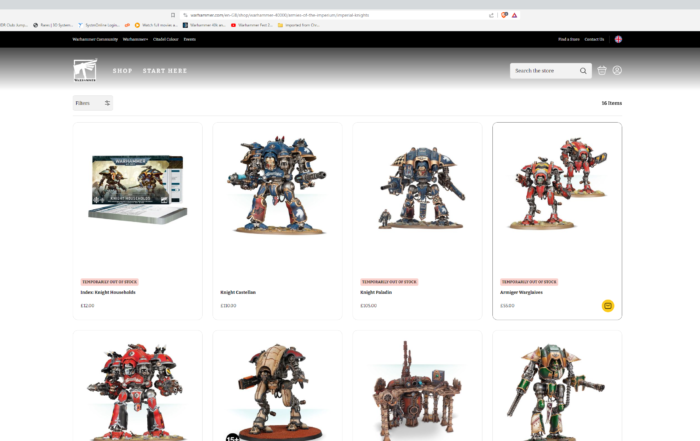The width and height of the screenshot is (700, 441).
Task: Click the browser bookmark page icon
Action: pos(173,15)
